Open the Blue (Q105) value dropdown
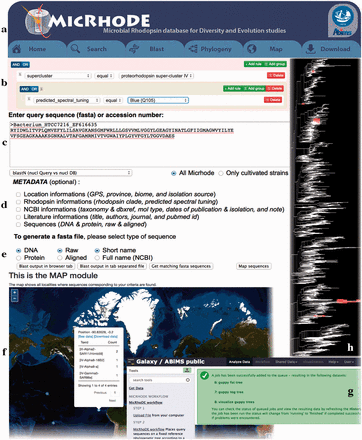Viewport: 362px width, 440px height. pyautogui.click(x=158, y=100)
